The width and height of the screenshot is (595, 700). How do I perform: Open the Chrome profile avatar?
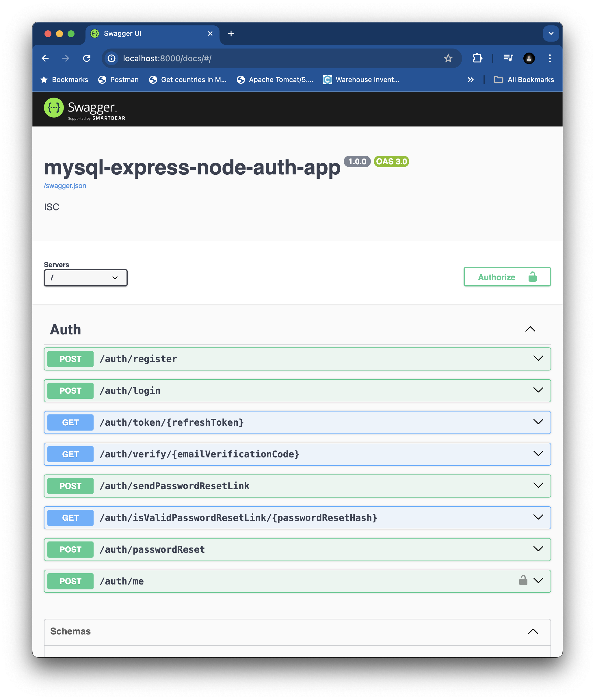[529, 58]
